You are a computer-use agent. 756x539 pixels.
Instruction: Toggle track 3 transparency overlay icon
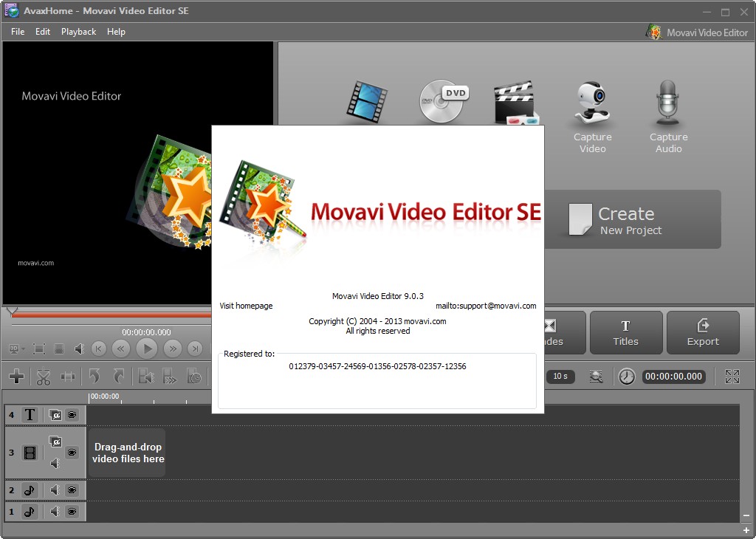click(x=55, y=441)
